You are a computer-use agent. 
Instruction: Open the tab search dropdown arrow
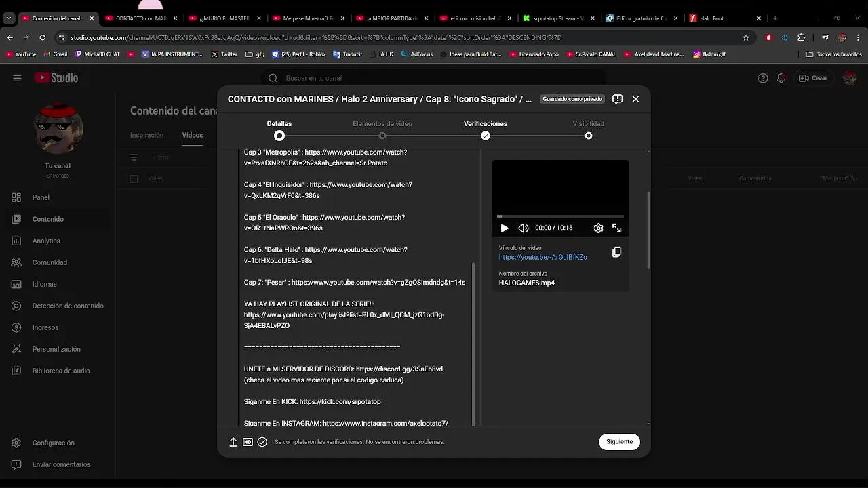click(x=9, y=18)
